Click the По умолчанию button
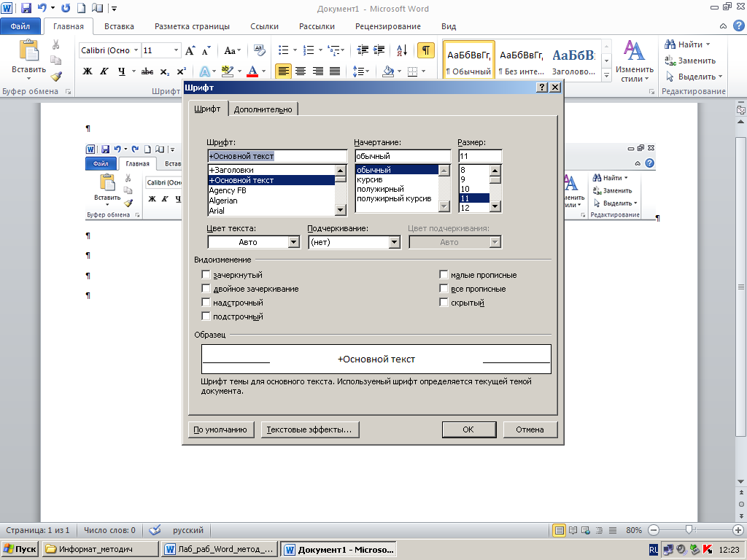747x560 pixels. click(x=220, y=429)
